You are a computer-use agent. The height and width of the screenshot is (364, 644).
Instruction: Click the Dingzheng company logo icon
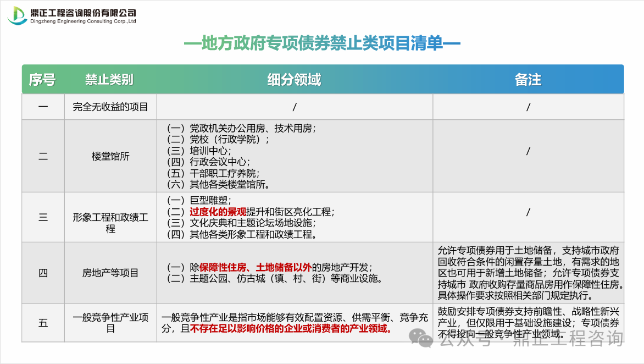(x=16, y=15)
